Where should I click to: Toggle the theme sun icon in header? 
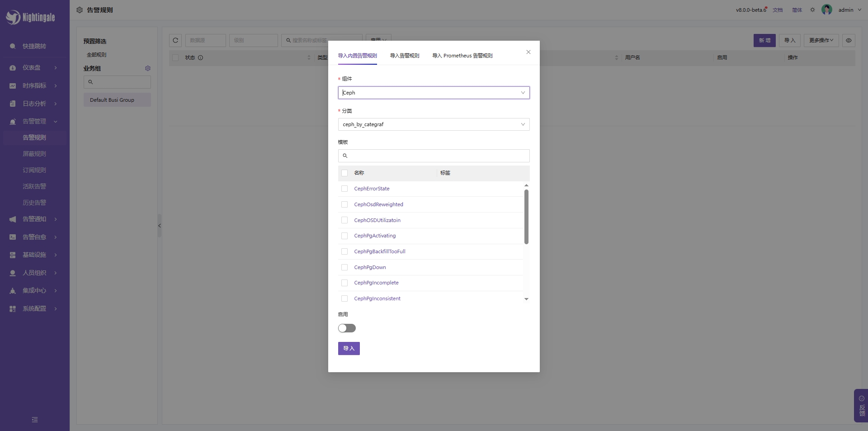pyautogui.click(x=812, y=9)
